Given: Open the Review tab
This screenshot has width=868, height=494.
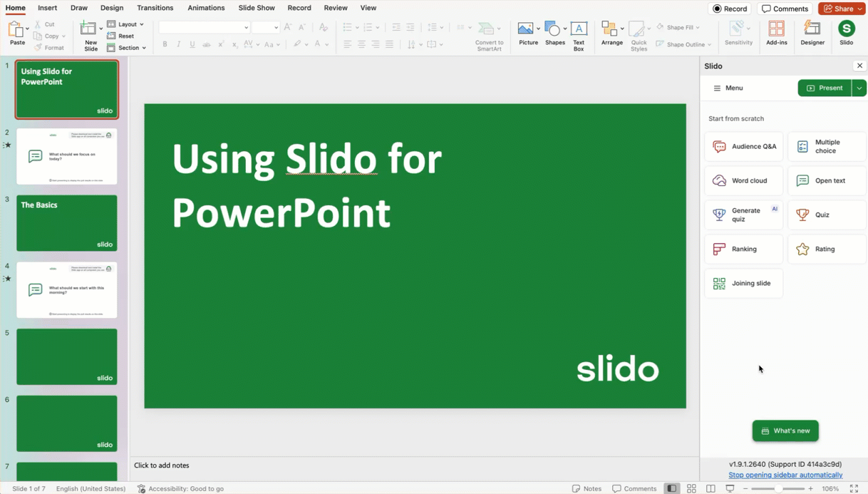Looking at the screenshot, I should click(x=336, y=8).
